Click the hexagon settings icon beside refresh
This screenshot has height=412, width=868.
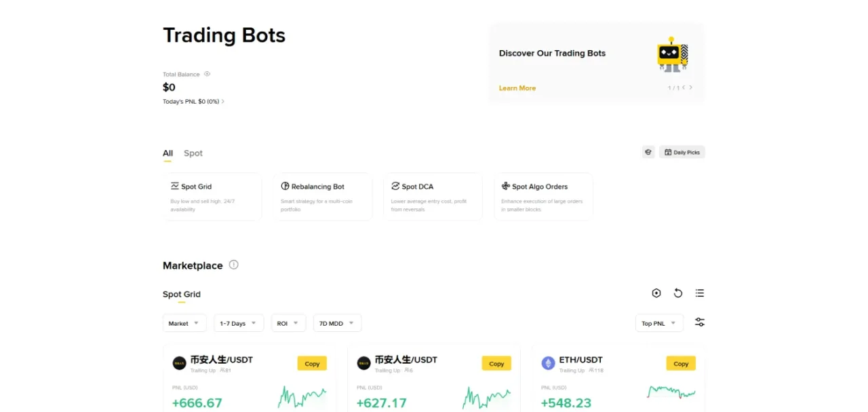pos(656,293)
